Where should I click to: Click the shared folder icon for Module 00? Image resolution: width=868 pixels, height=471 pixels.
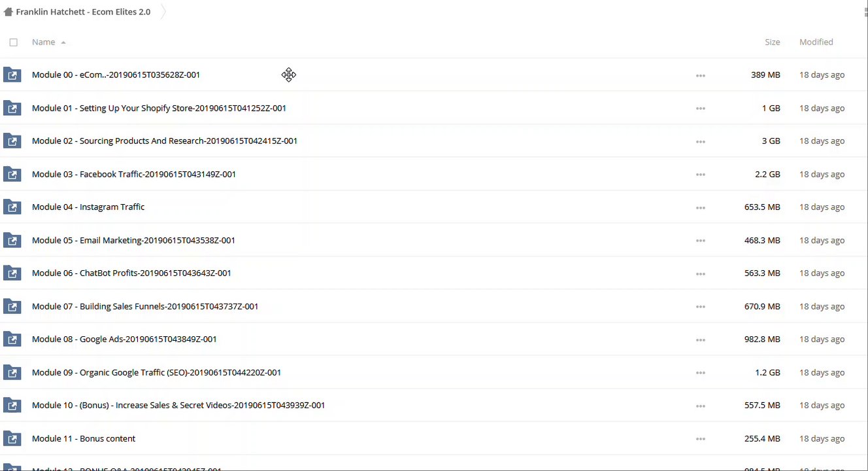point(12,75)
